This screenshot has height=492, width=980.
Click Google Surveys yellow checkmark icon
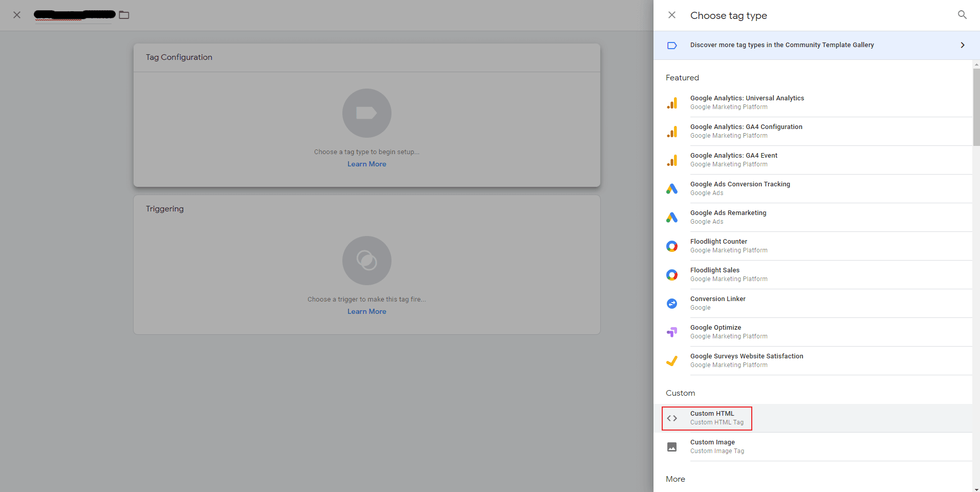point(672,361)
